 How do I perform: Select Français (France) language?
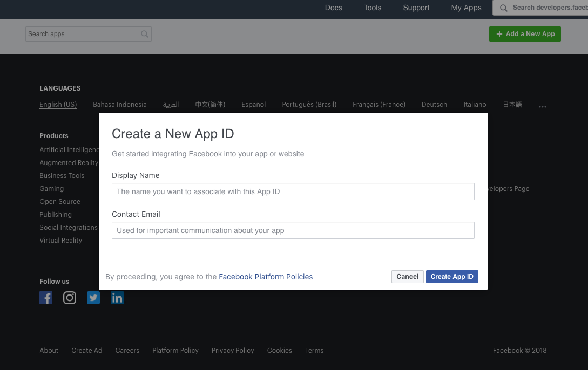379,105
